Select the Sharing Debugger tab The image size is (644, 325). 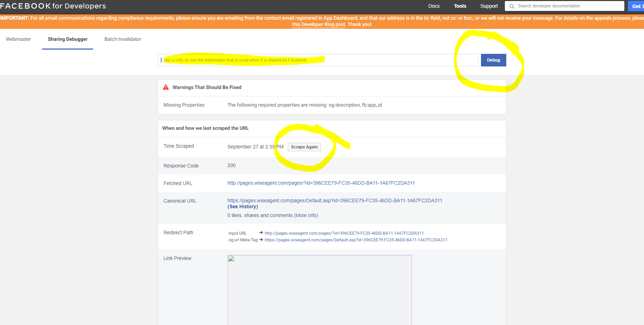click(68, 39)
